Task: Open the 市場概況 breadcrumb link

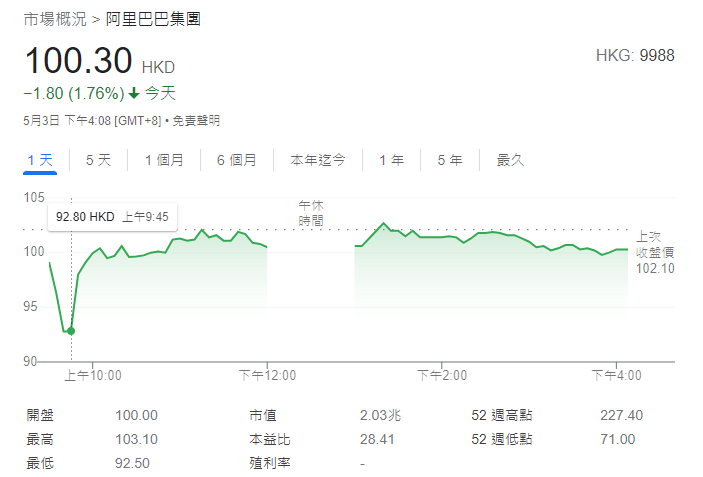Action: (x=55, y=19)
